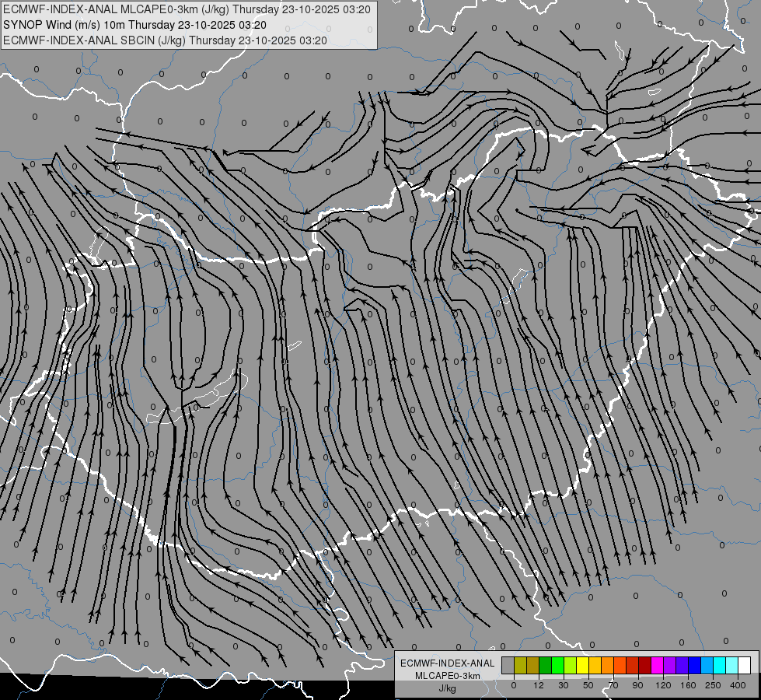761x700 pixels.
Task: Click the legend value label 50
Action: (x=588, y=685)
